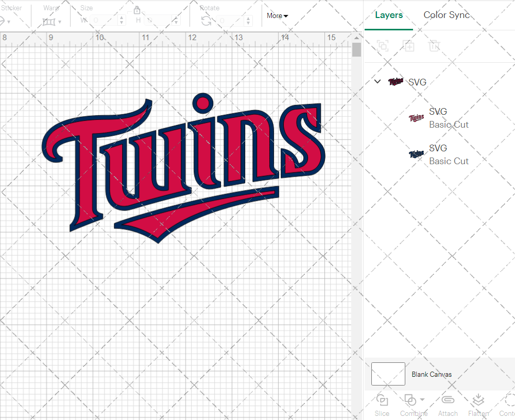The width and height of the screenshot is (515, 420).
Task: Click the Width stepper arrows
Action: click(x=122, y=21)
